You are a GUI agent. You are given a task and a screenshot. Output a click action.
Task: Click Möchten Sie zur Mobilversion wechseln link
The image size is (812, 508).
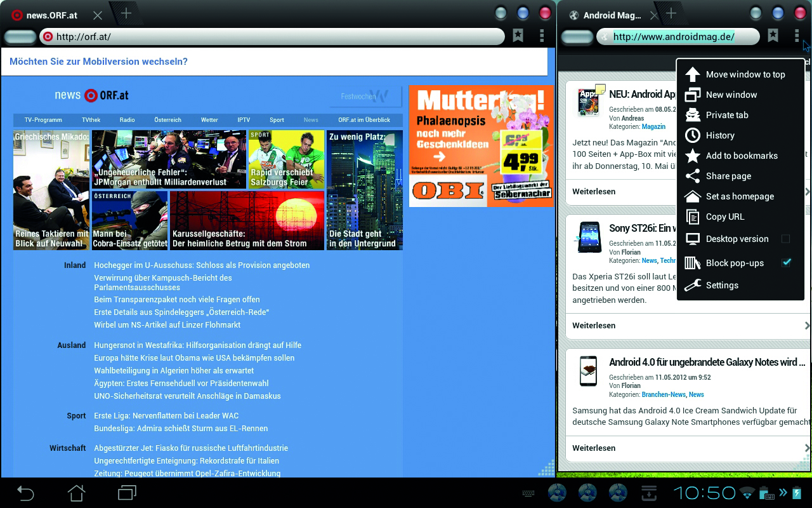[98, 62]
